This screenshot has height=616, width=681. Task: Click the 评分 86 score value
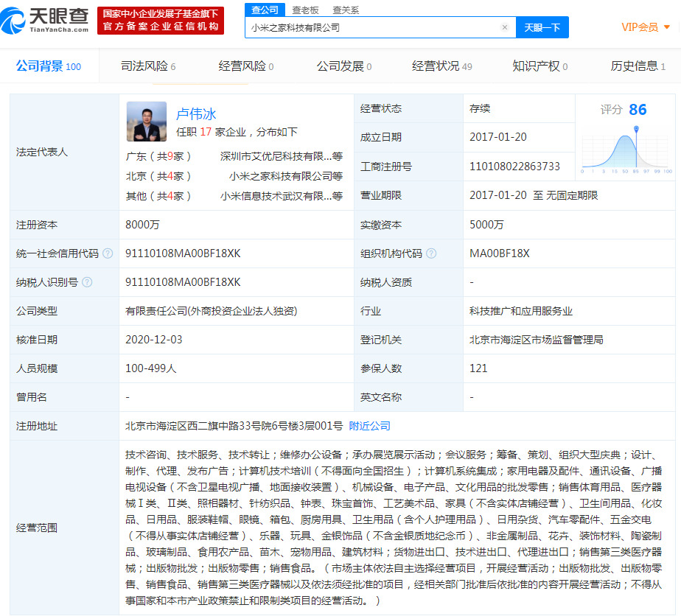pos(638,109)
